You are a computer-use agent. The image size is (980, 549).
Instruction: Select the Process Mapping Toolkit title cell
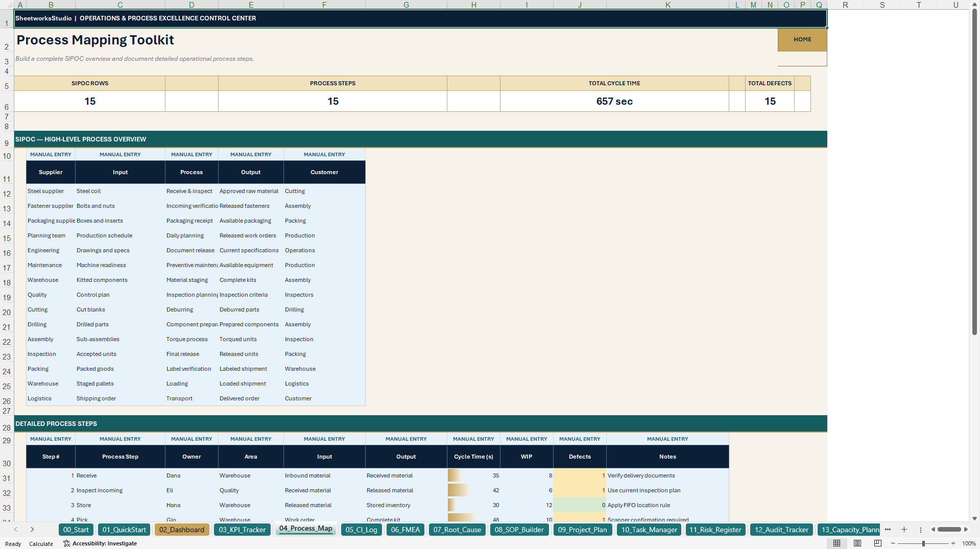coord(95,40)
